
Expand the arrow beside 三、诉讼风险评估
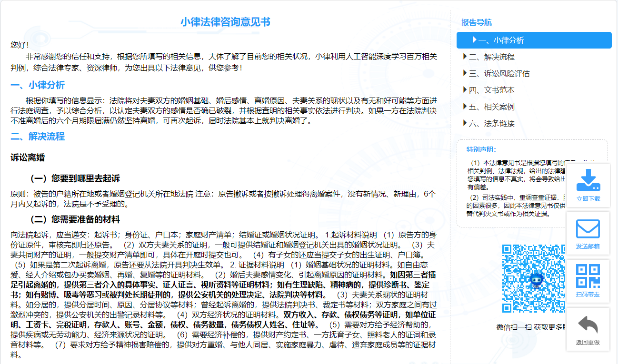coord(465,73)
